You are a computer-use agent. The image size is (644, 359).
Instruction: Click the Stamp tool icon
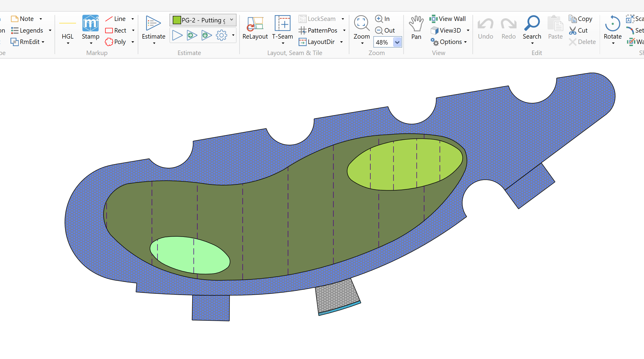pyautogui.click(x=90, y=24)
